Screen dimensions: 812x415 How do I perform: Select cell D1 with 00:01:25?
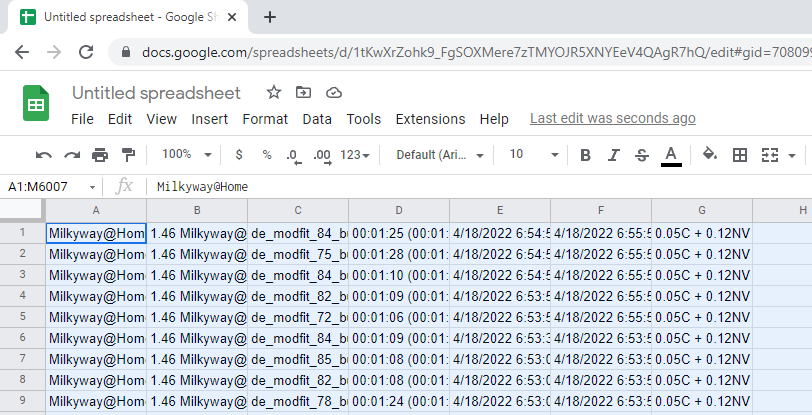399,233
